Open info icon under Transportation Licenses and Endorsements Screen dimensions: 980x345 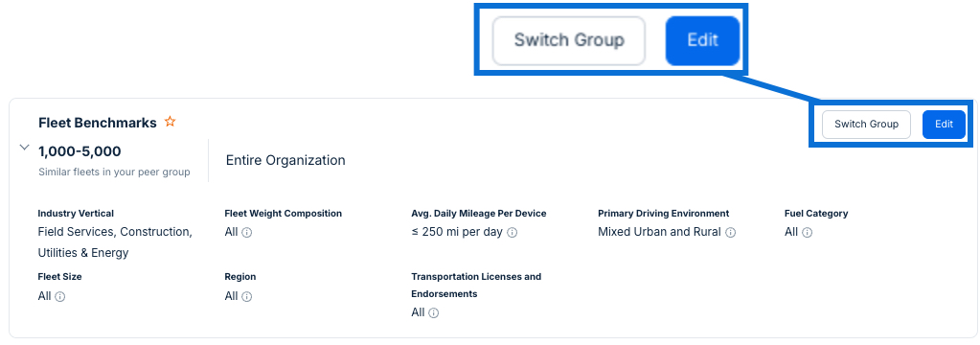pyautogui.click(x=434, y=313)
